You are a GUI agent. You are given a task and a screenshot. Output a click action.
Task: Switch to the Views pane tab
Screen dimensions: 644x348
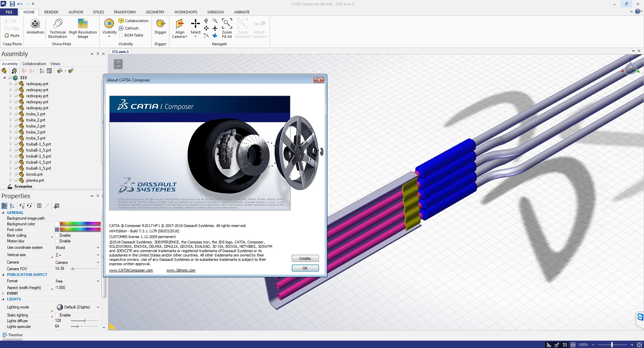point(55,64)
